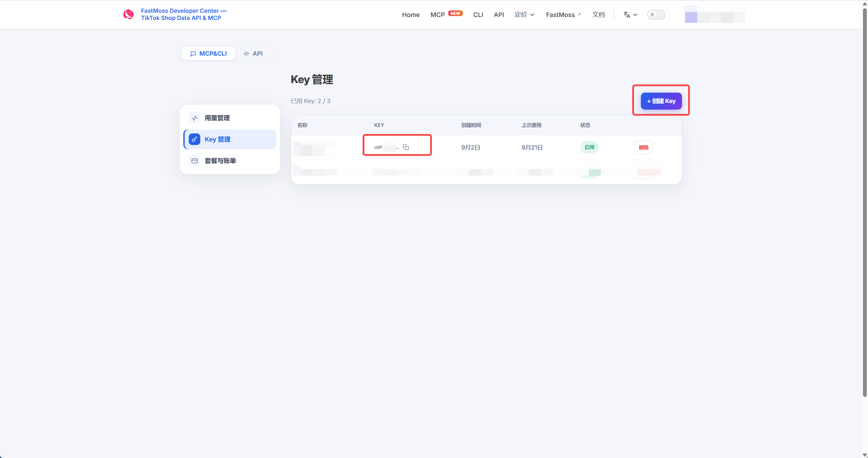Open 文档 documentation link
868x458 pixels.
(x=599, y=15)
